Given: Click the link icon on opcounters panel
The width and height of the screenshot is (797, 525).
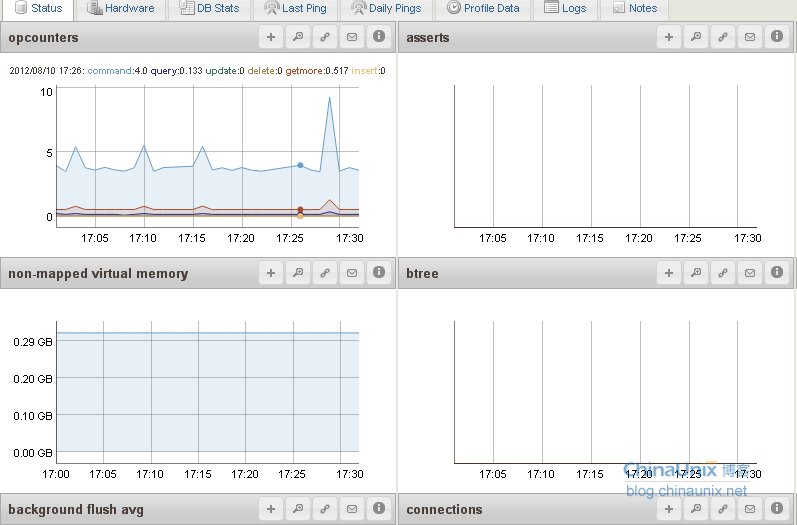Looking at the screenshot, I should coord(325,38).
